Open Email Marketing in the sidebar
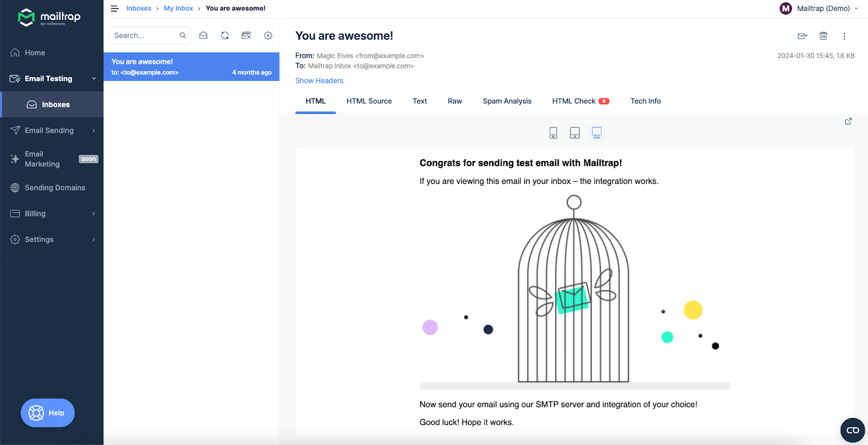 pos(52,159)
